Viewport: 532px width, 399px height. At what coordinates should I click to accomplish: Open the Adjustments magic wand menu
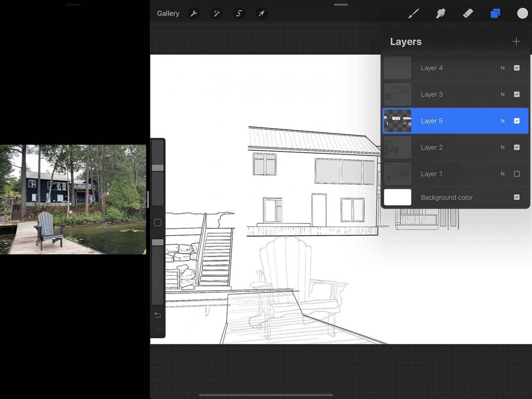216,13
